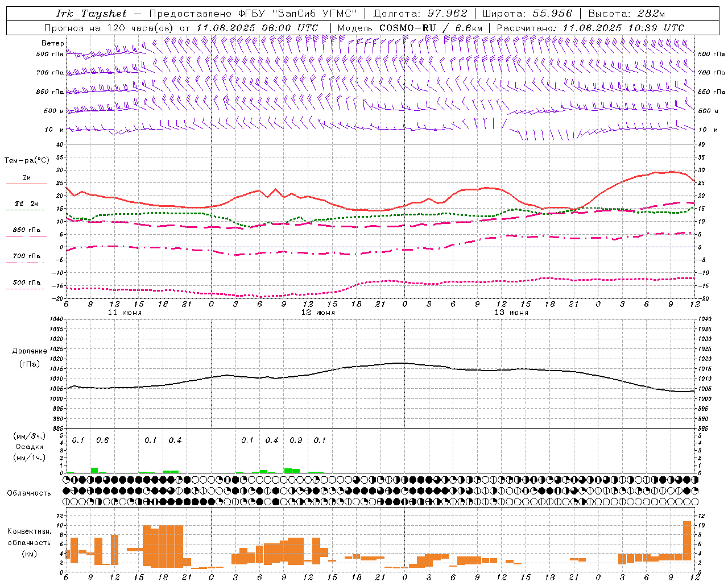Click the Долгота: 97.962 longitude value
Image resolution: width=728 pixels, height=582 pixels.
pos(420,14)
